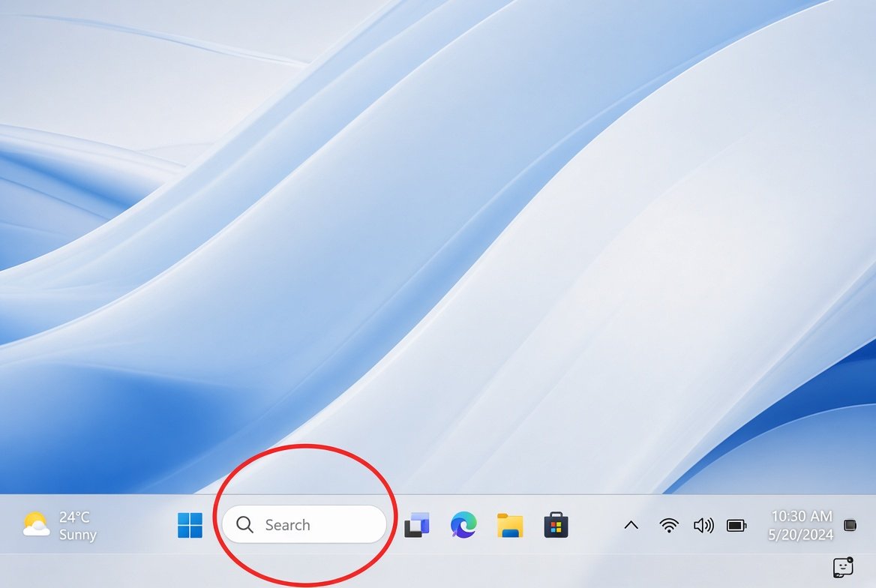Open the weather widget showing 24°C Sunny
Viewport: 876px width, 588px height.
(60, 526)
